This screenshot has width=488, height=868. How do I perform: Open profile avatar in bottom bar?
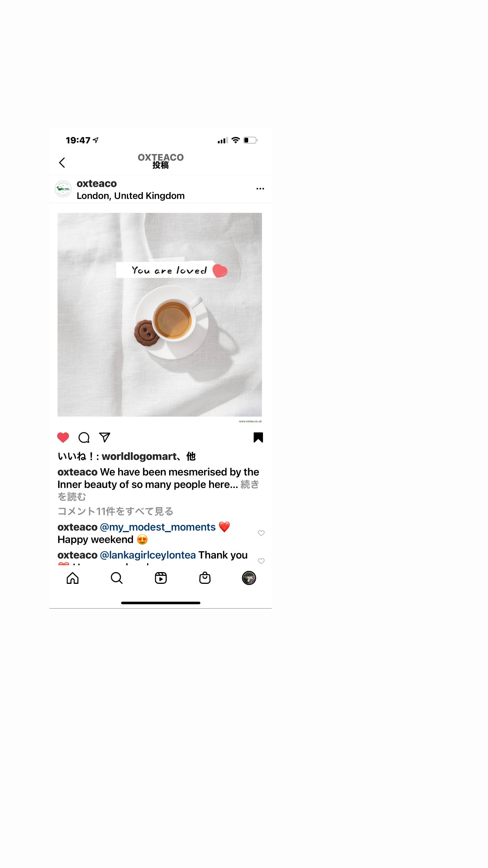[x=249, y=578]
